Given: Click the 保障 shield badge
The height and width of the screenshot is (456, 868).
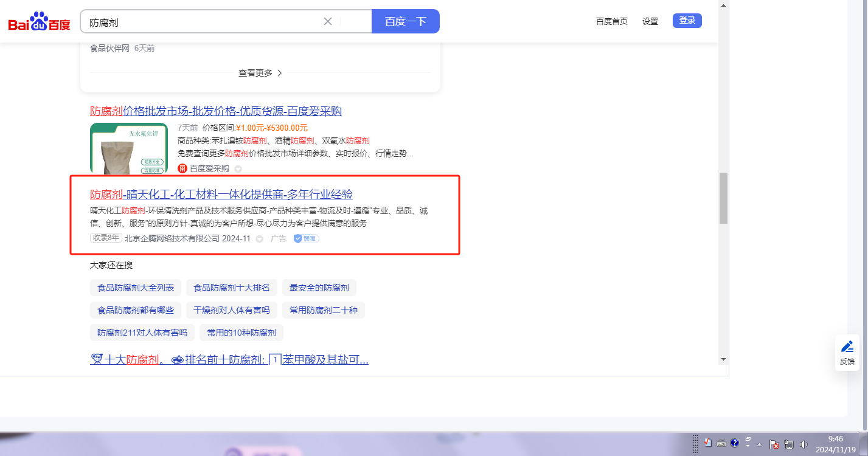Looking at the screenshot, I should tap(306, 238).
